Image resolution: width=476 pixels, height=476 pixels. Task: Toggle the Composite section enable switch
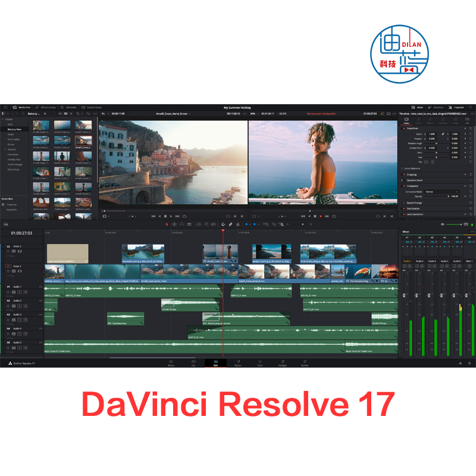click(x=403, y=186)
